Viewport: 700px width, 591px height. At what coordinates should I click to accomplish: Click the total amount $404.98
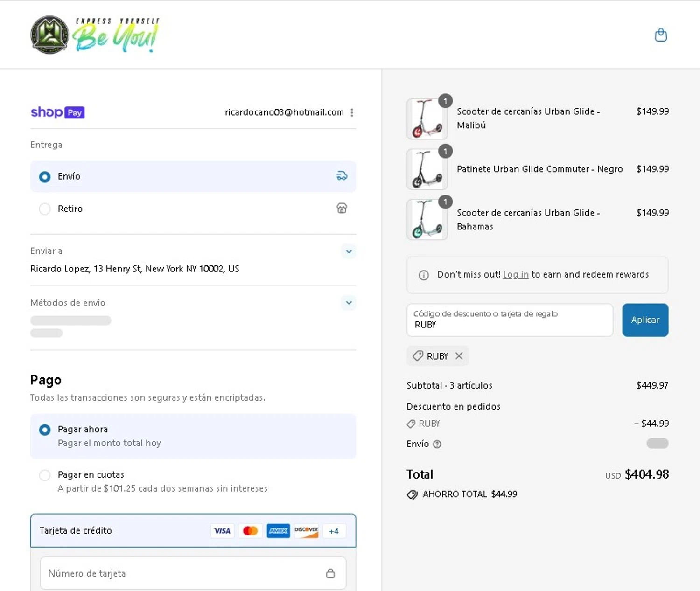[647, 474]
